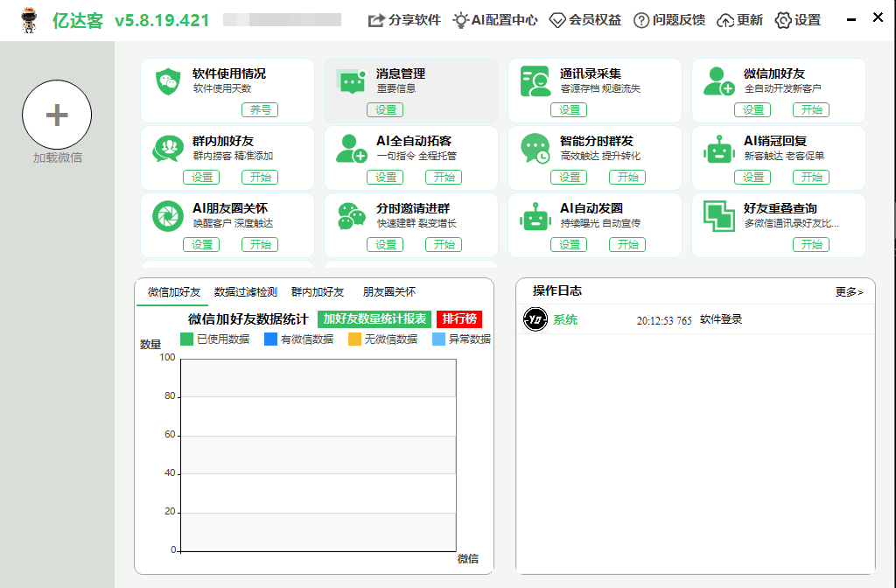Click the AI销冠回复 robot icon

pyautogui.click(x=718, y=149)
